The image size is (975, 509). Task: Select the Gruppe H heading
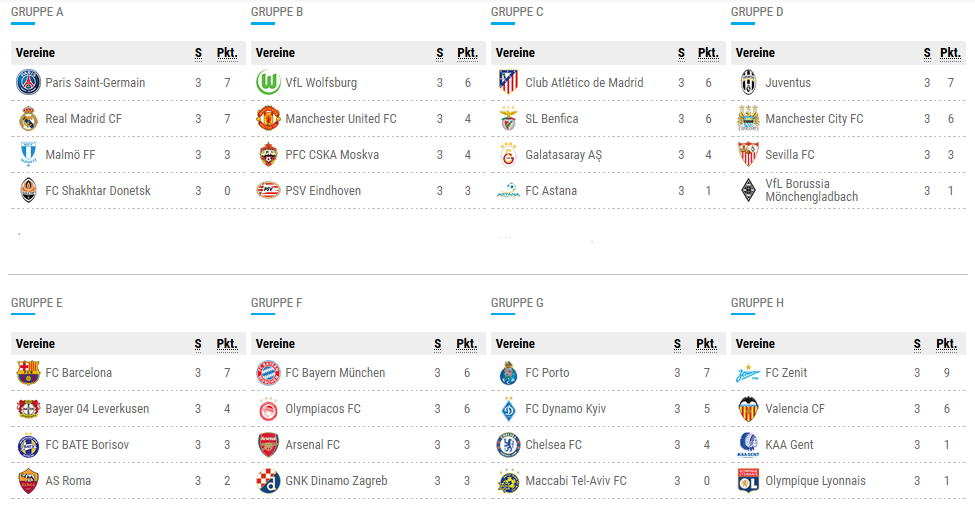(757, 303)
